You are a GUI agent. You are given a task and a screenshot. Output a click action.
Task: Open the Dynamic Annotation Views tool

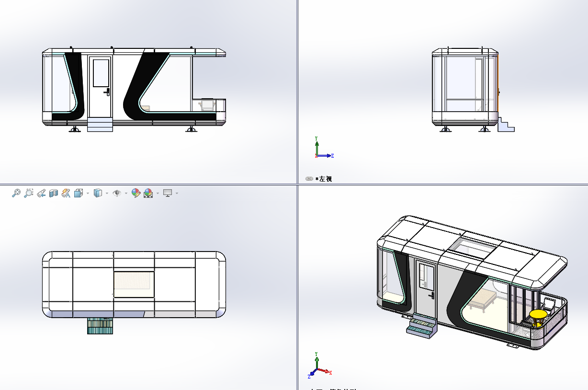pyautogui.click(x=66, y=193)
